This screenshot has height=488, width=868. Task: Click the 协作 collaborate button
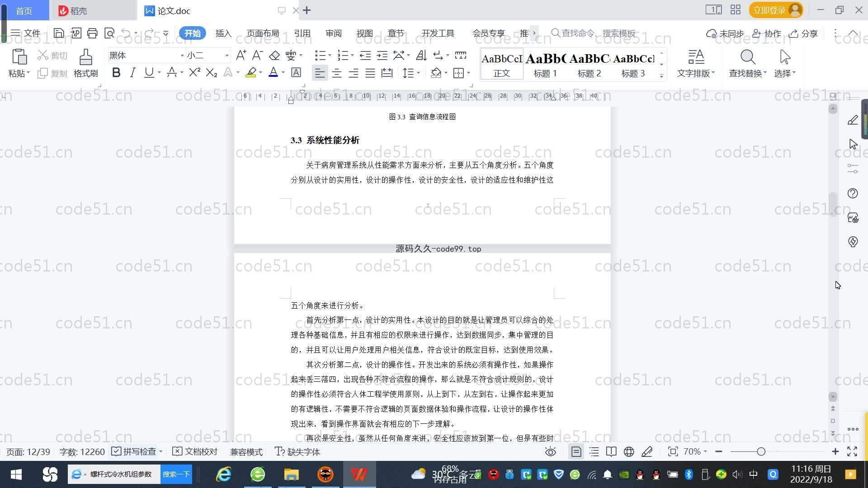click(x=767, y=33)
